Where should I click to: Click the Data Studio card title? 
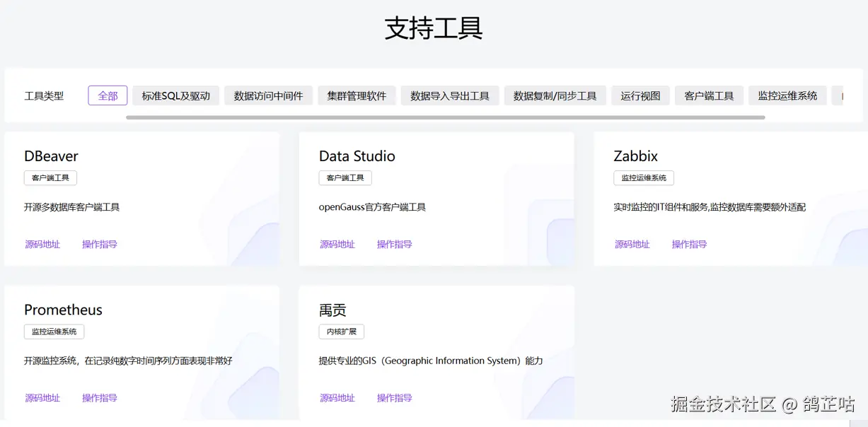click(x=357, y=156)
